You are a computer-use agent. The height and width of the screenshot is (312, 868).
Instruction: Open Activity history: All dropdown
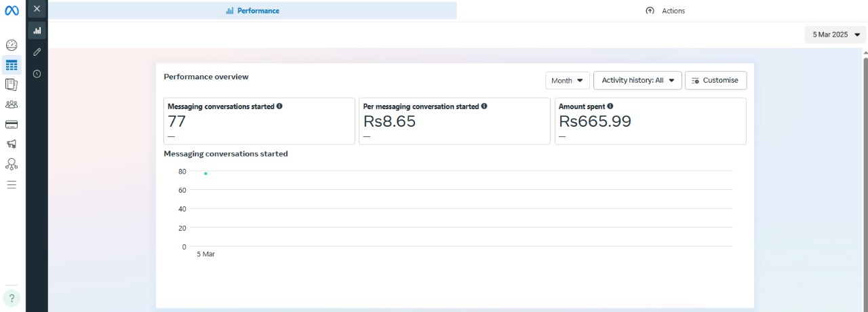point(637,81)
